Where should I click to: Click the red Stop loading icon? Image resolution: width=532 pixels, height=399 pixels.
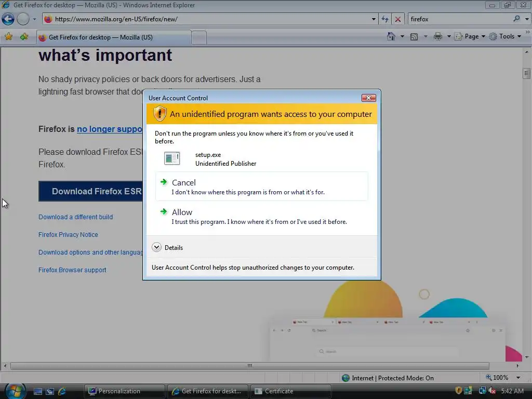(397, 19)
